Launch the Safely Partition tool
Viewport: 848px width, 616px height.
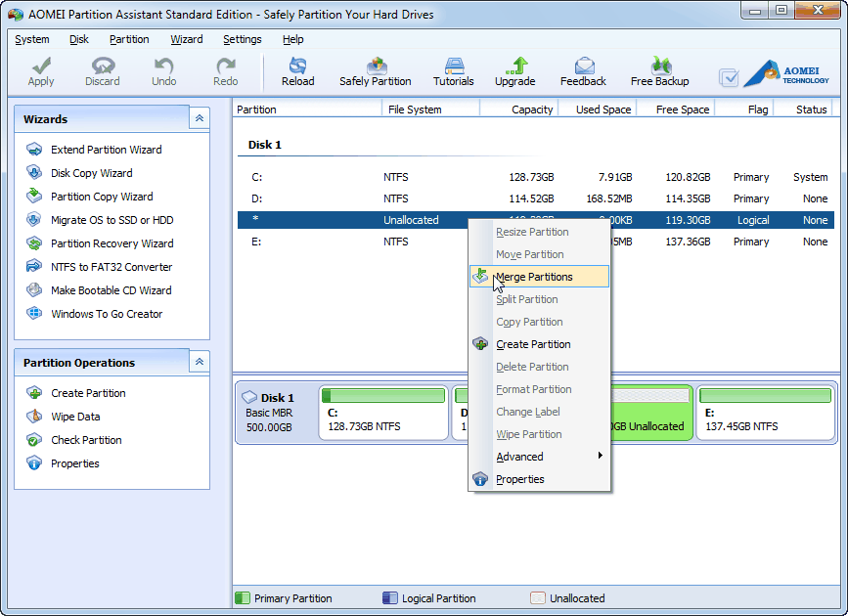(x=376, y=71)
